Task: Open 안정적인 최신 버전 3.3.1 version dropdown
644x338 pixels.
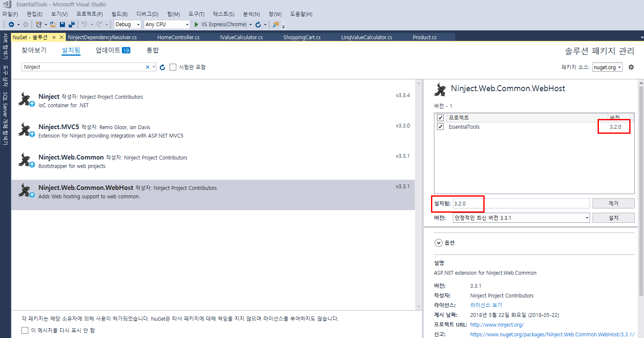Action: tap(521, 218)
